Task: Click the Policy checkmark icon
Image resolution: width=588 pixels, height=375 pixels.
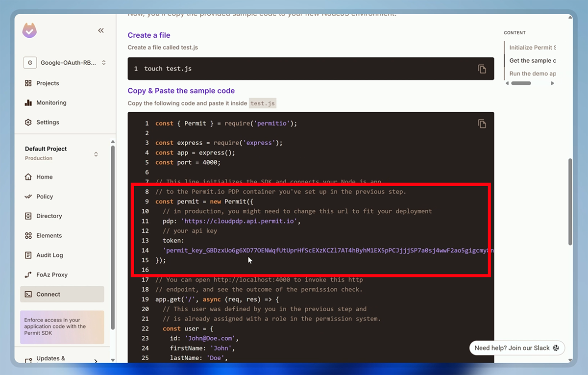Action: pyautogui.click(x=28, y=197)
